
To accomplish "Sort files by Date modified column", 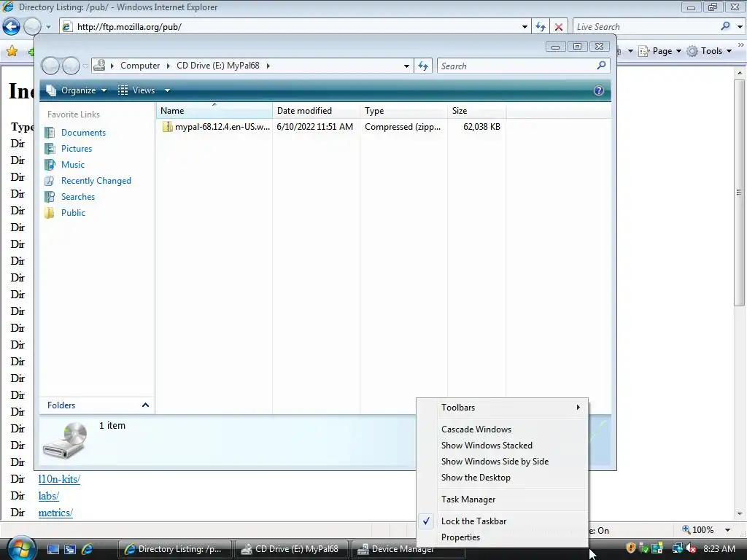I will (x=317, y=111).
